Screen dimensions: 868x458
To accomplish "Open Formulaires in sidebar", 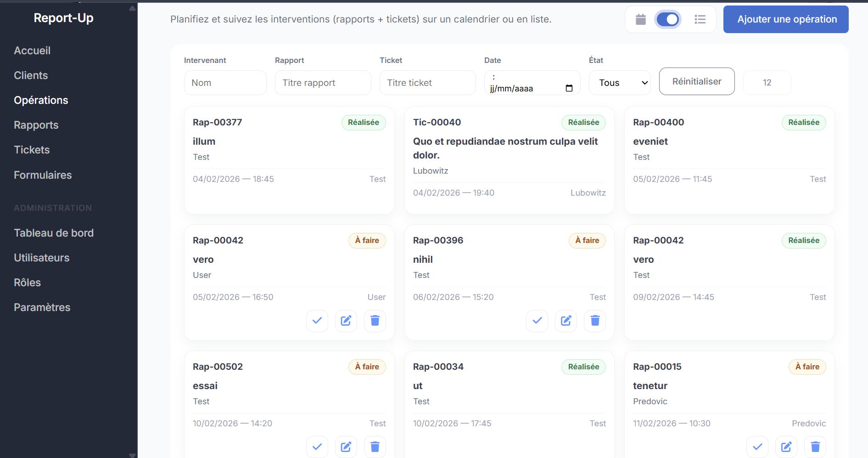I will coord(43,175).
